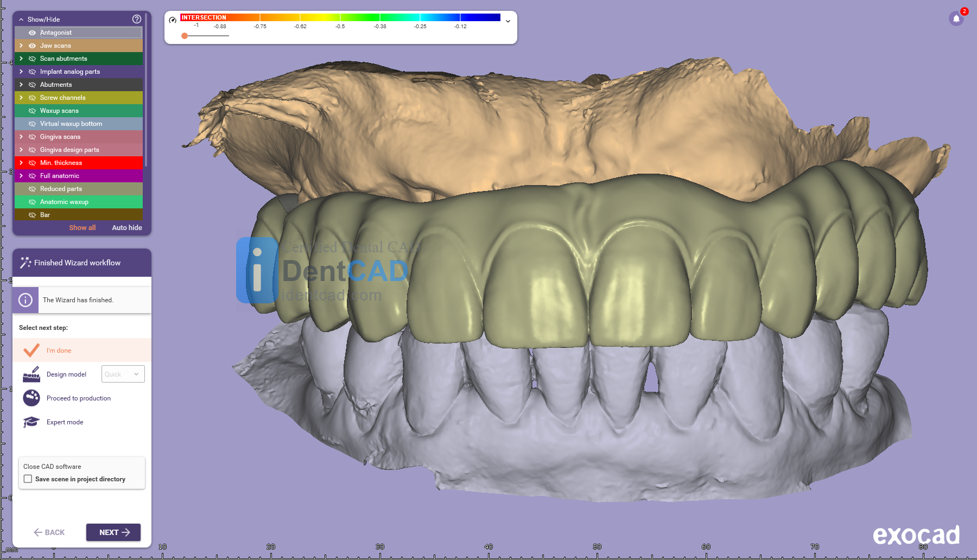Click the intersection gauge icon
Screen dimensions: 977x560
[173, 20]
